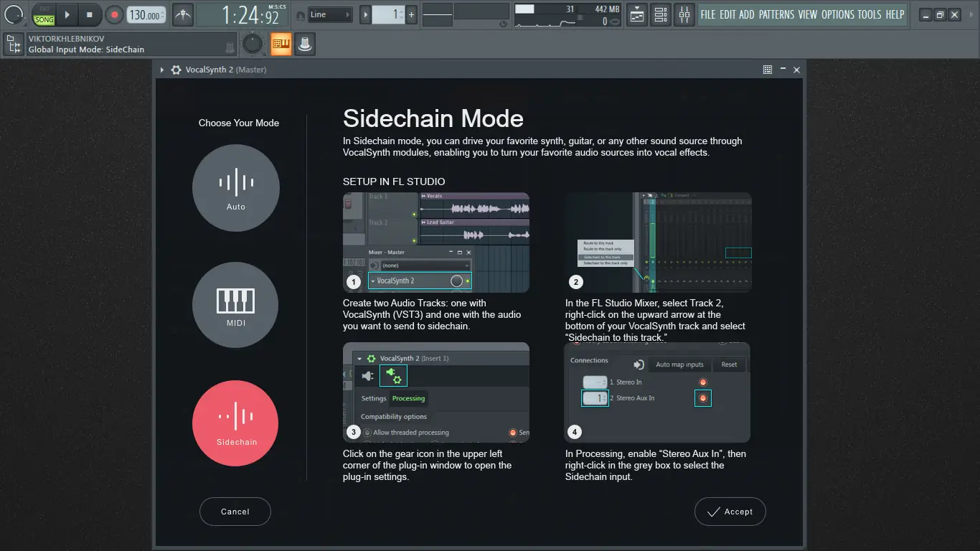Open the Channel Rack from the toolbar
The width and height of the screenshot is (980, 551).
661,14
